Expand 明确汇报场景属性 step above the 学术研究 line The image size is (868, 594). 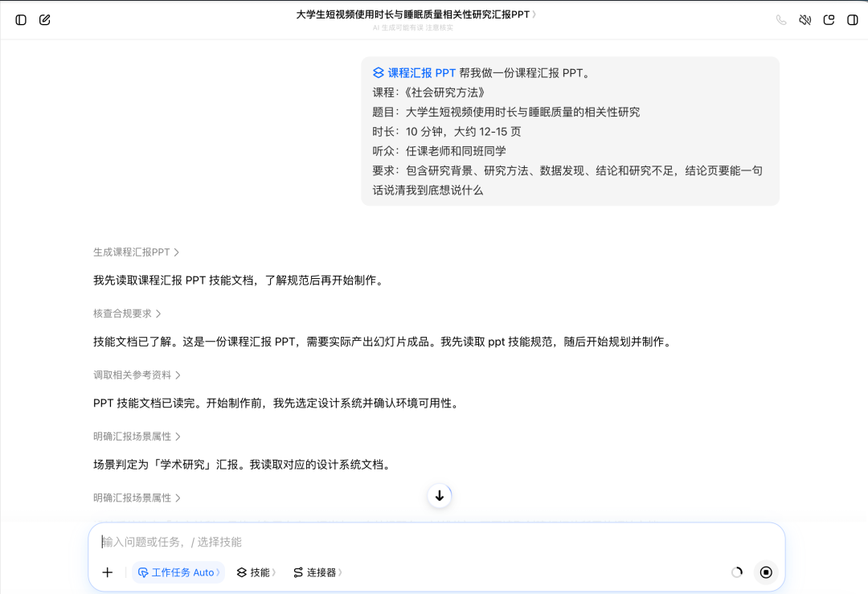(x=137, y=436)
